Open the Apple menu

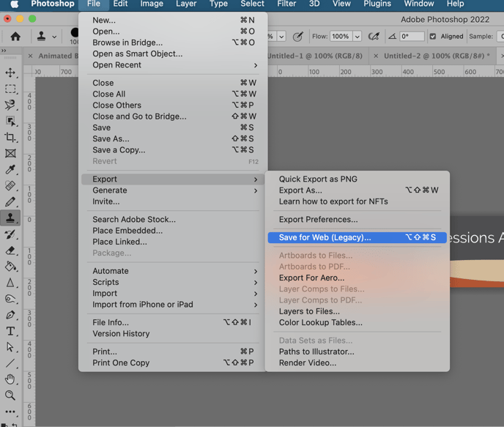[15, 4]
